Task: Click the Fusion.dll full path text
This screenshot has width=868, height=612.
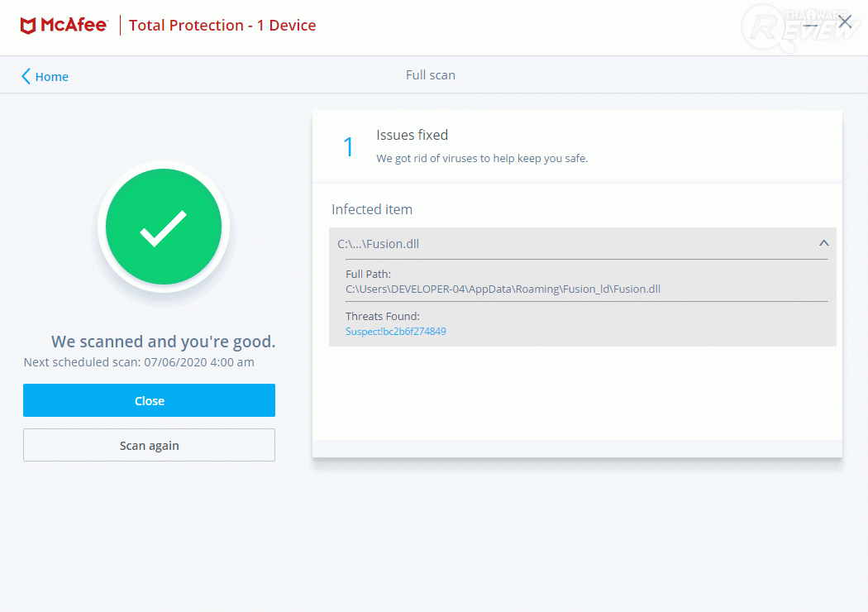Action: point(503,289)
